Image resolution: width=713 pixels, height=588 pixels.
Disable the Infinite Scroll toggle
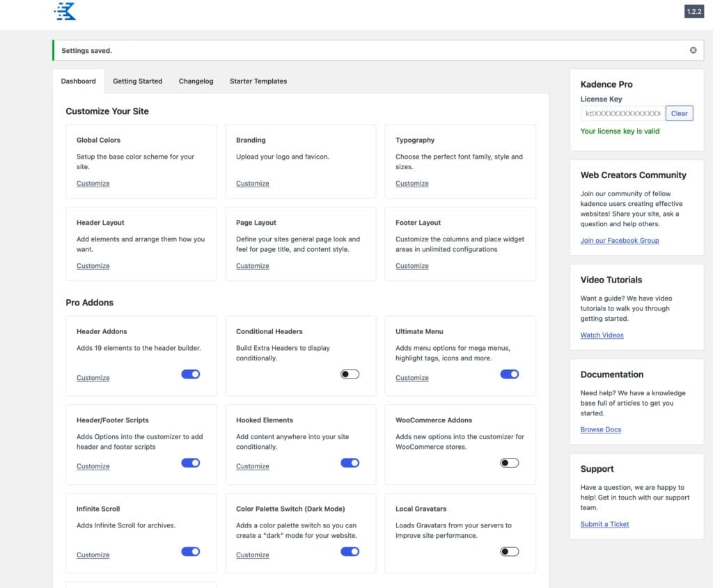click(191, 551)
